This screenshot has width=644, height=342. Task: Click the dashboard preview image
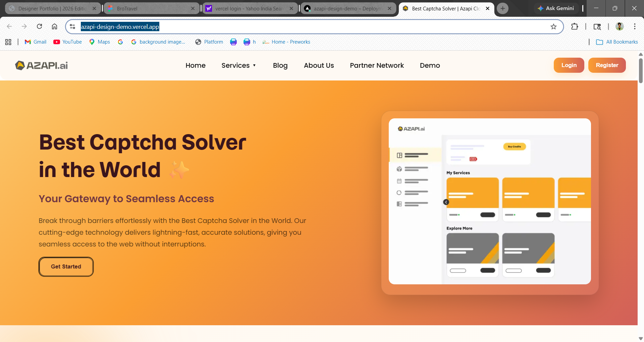pyautogui.click(x=490, y=201)
